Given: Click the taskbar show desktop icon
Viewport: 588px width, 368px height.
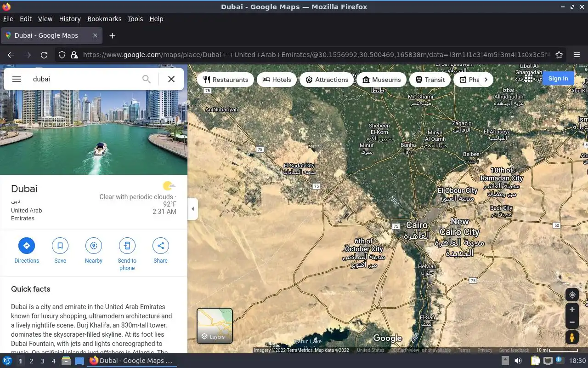Looking at the screenshot, I should coord(79,361).
